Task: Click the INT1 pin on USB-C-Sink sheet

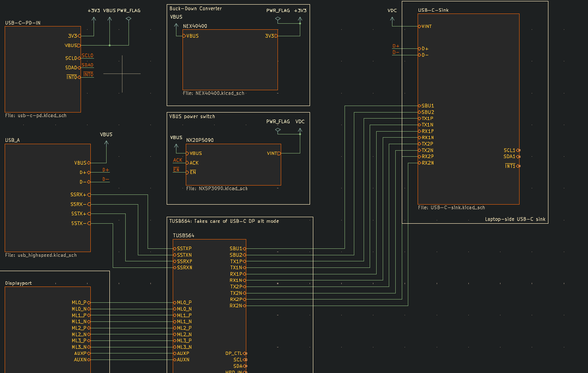Action: point(513,166)
